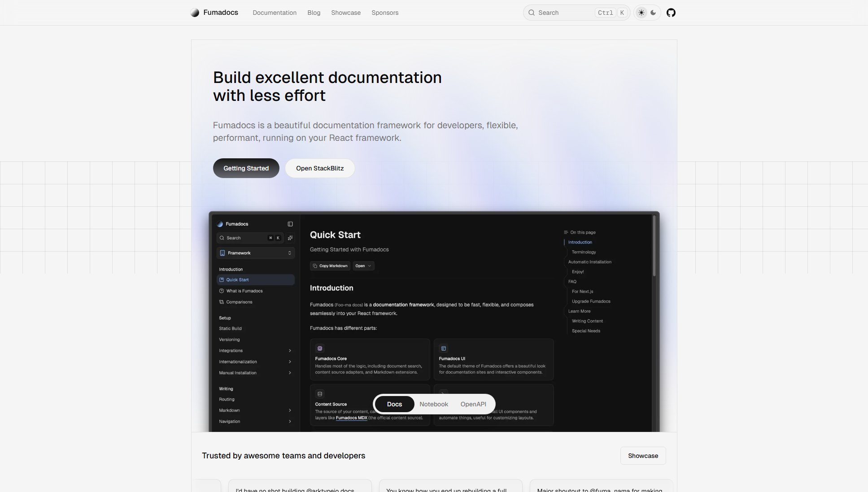Open Static Build in sidebar

230,328
